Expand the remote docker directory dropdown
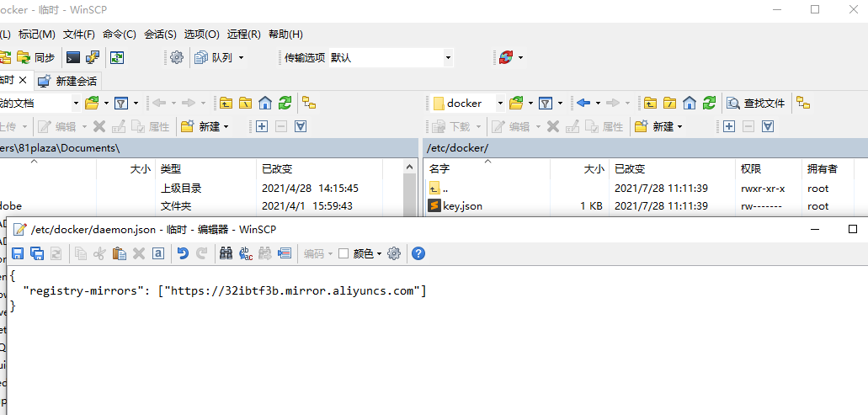The width and height of the screenshot is (868, 415). (x=500, y=103)
